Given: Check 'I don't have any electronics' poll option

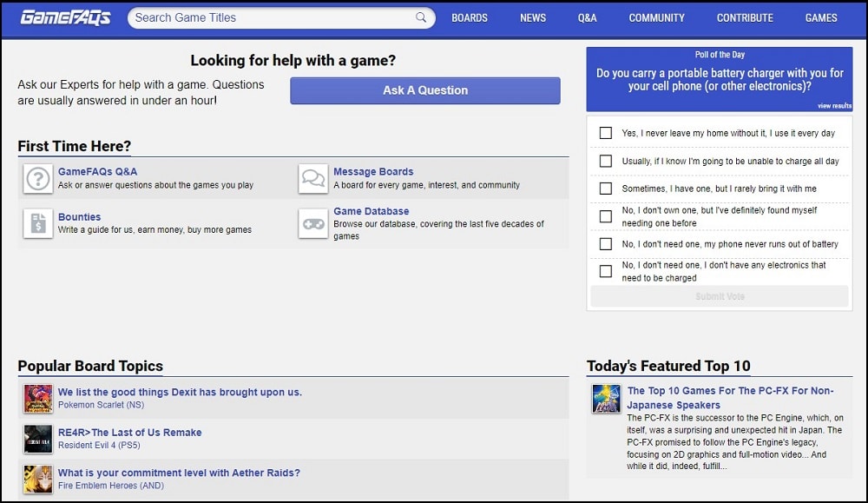Looking at the screenshot, I should click(x=606, y=271).
